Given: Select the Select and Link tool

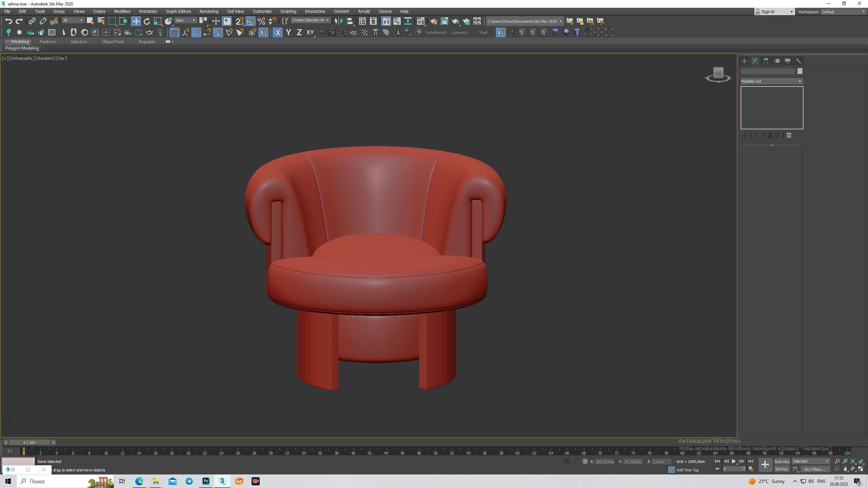Looking at the screenshot, I should pos(32,21).
